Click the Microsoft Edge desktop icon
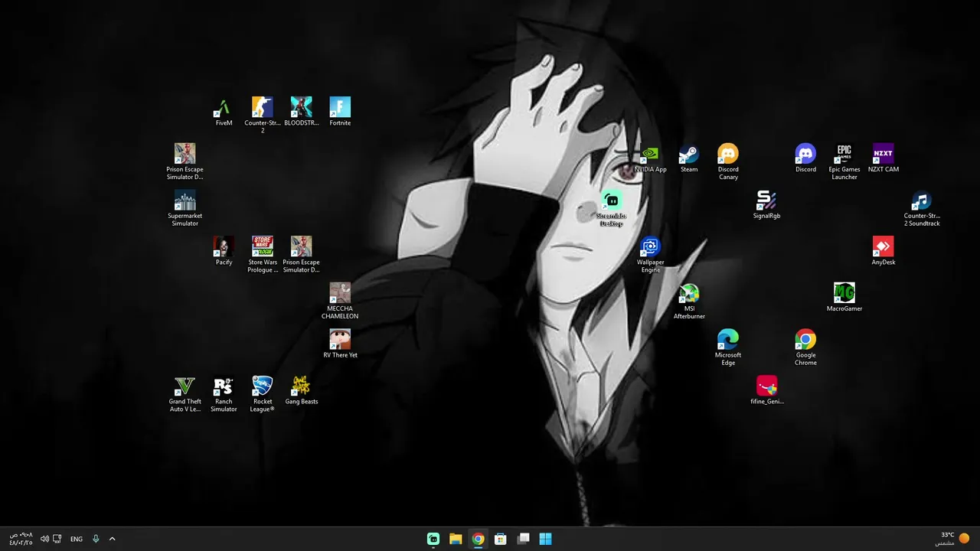The image size is (980, 551). pyautogui.click(x=728, y=347)
